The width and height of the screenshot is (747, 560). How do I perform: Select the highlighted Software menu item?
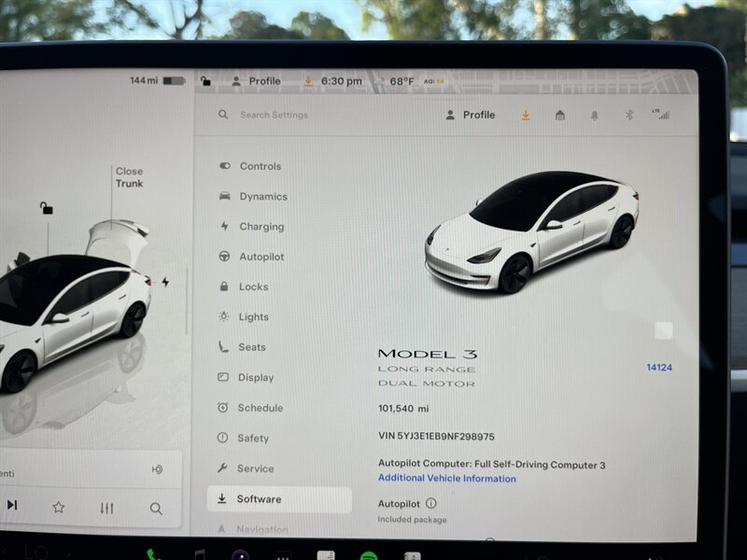279,499
